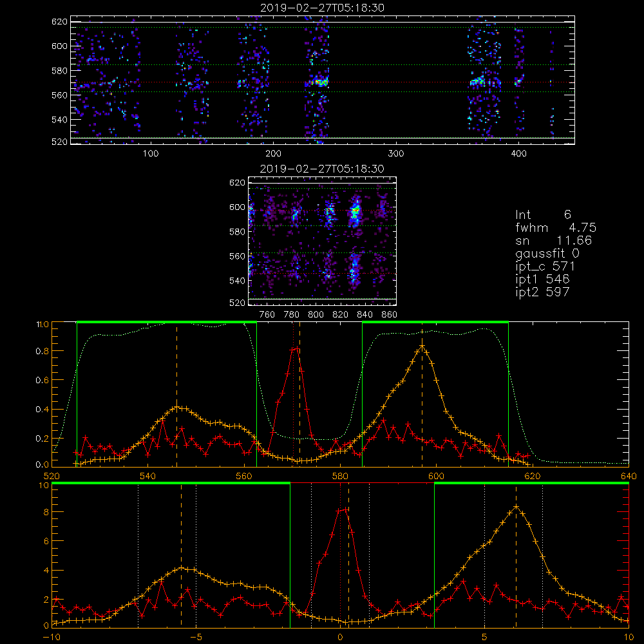Click y-axis label 580 on wide spectrogram
The image size is (644, 644).
(x=59, y=71)
